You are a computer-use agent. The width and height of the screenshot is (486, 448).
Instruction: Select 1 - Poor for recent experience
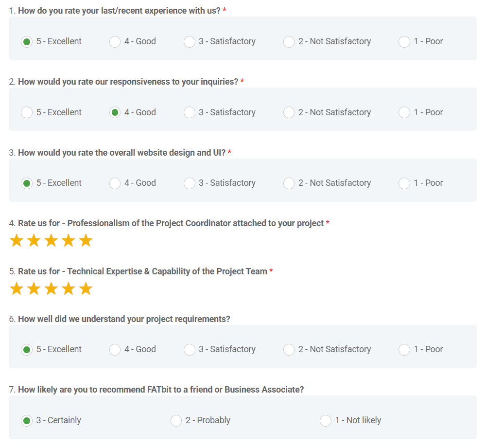point(404,42)
